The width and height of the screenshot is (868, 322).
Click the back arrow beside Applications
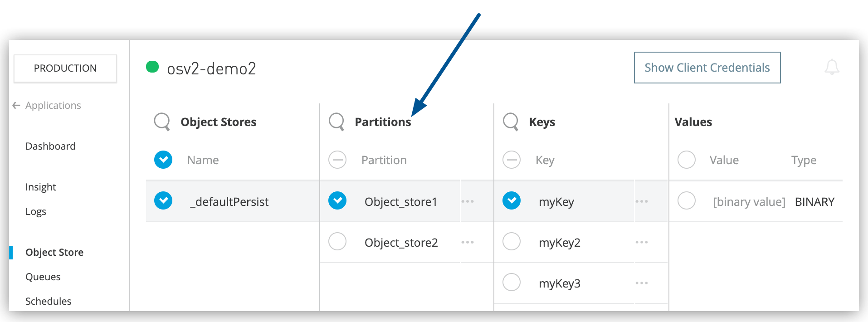(16, 105)
